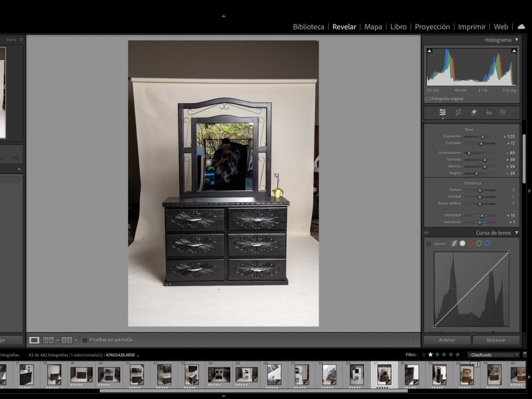Click the adjustments badge on thumbnail 34
Viewport: 532px width, 399px height.
tap(489, 367)
